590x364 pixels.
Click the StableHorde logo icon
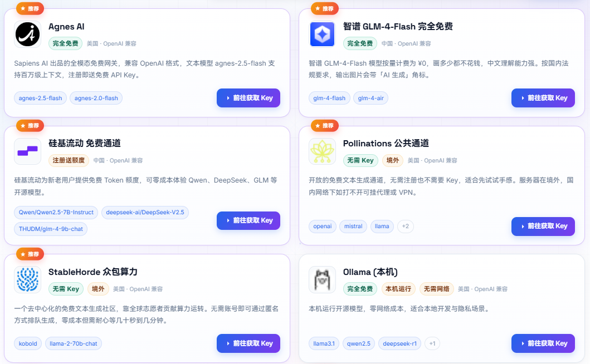click(27, 280)
